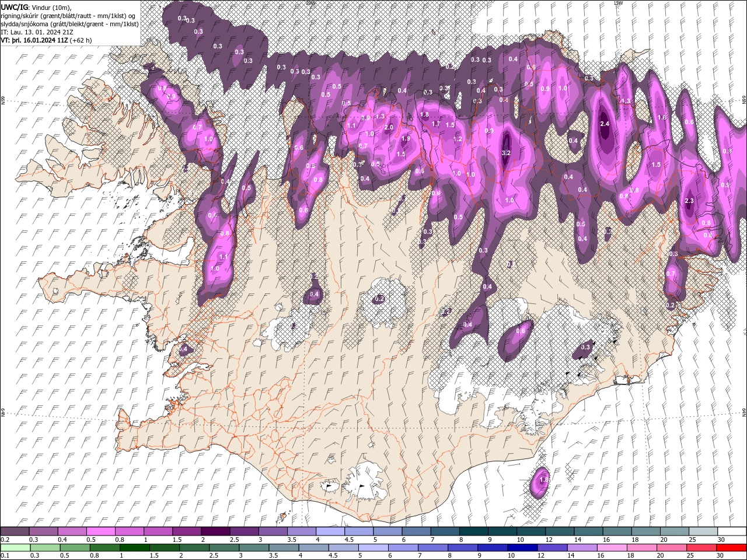Click the violet 12–14 rain legend swatch
The height and width of the screenshot is (560, 747).
click(x=552, y=548)
